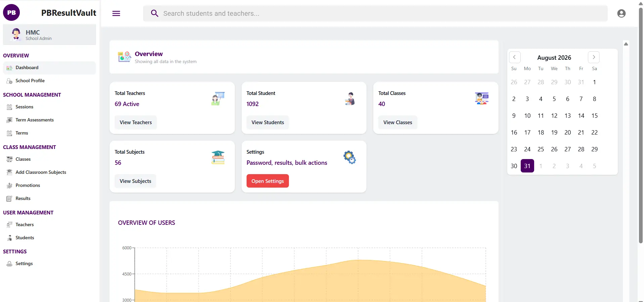The image size is (644, 302).
Task: Click the Add Classroom Subjects icon
Action: [9, 172]
